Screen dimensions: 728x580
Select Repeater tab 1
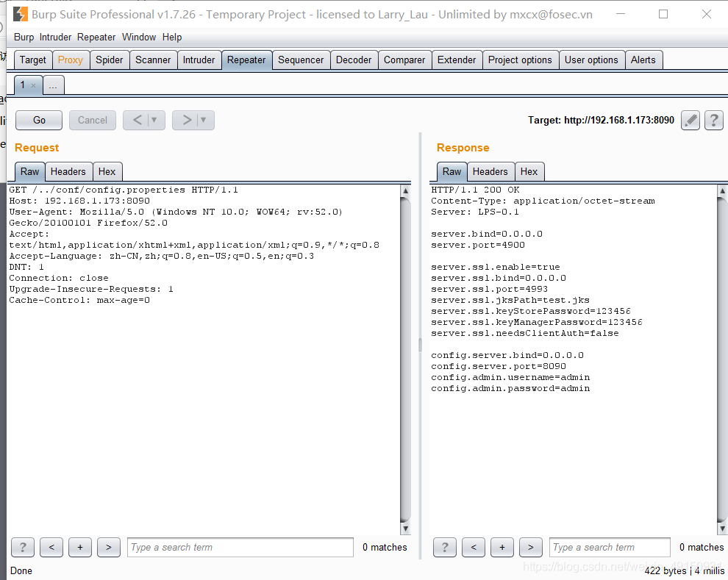click(x=24, y=85)
